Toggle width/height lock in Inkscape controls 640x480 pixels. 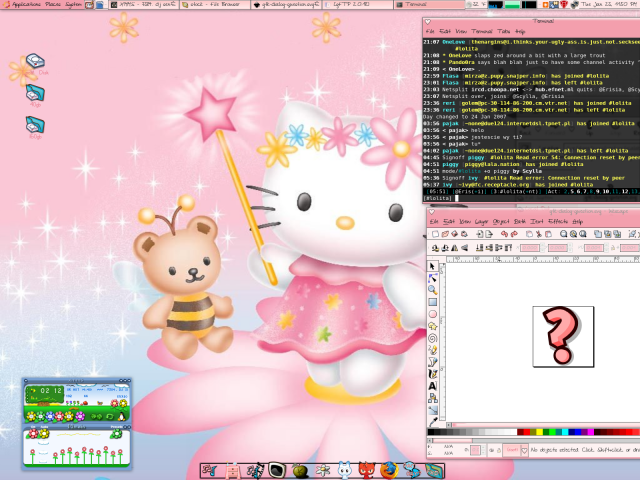(x=613, y=248)
